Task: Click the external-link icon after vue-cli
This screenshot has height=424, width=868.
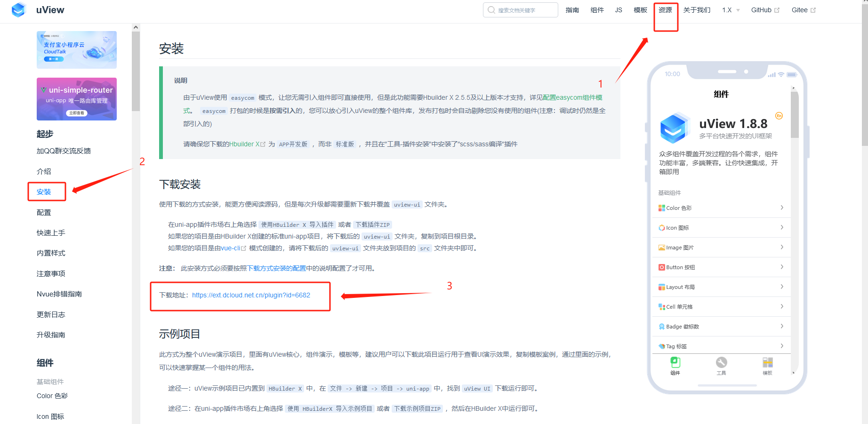Action: [244, 248]
